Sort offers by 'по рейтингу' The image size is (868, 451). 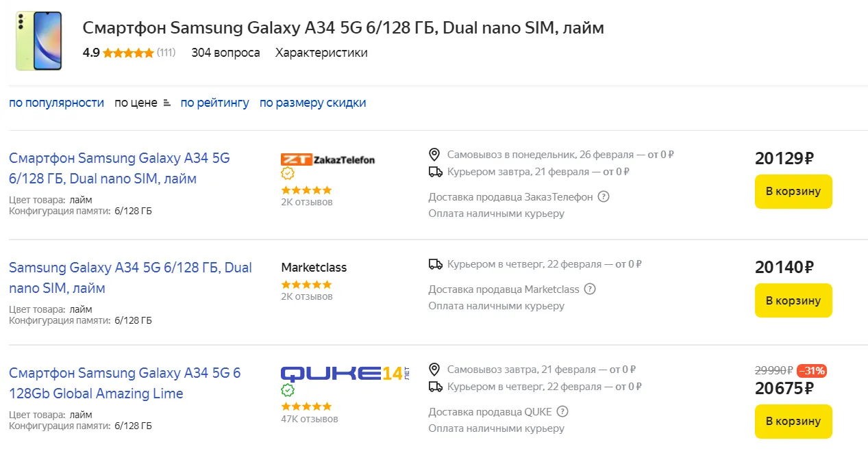click(x=214, y=103)
